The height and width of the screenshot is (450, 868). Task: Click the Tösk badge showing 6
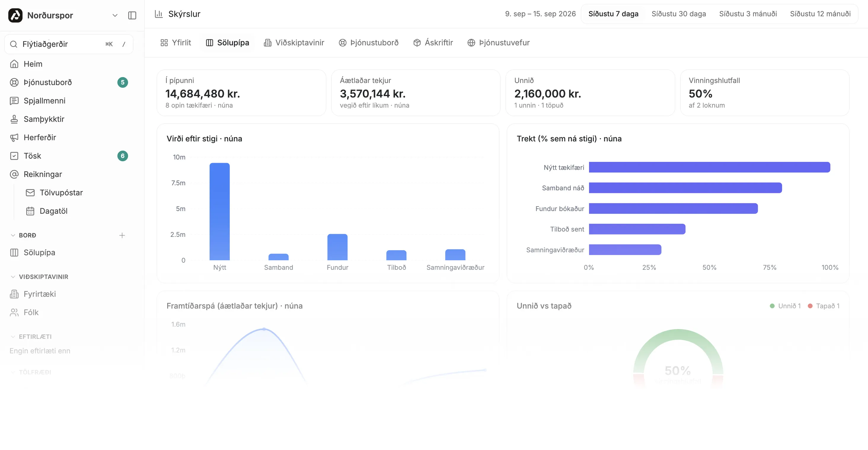coord(123,156)
